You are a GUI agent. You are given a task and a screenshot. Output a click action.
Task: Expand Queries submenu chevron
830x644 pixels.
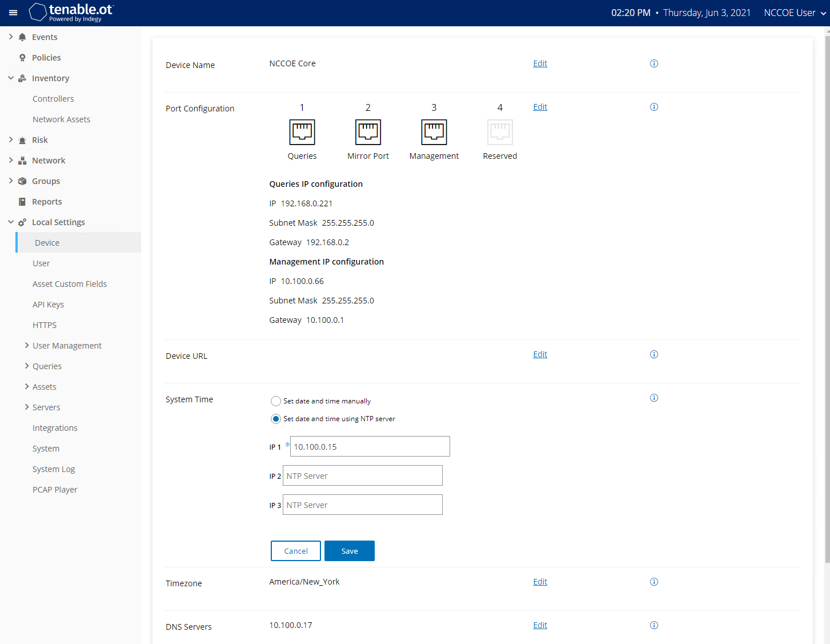(x=27, y=366)
